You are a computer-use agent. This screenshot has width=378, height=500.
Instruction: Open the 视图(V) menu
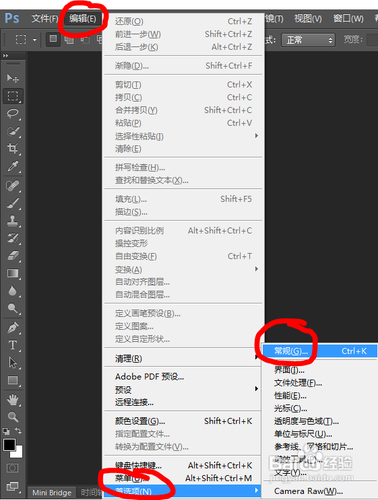click(x=308, y=19)
